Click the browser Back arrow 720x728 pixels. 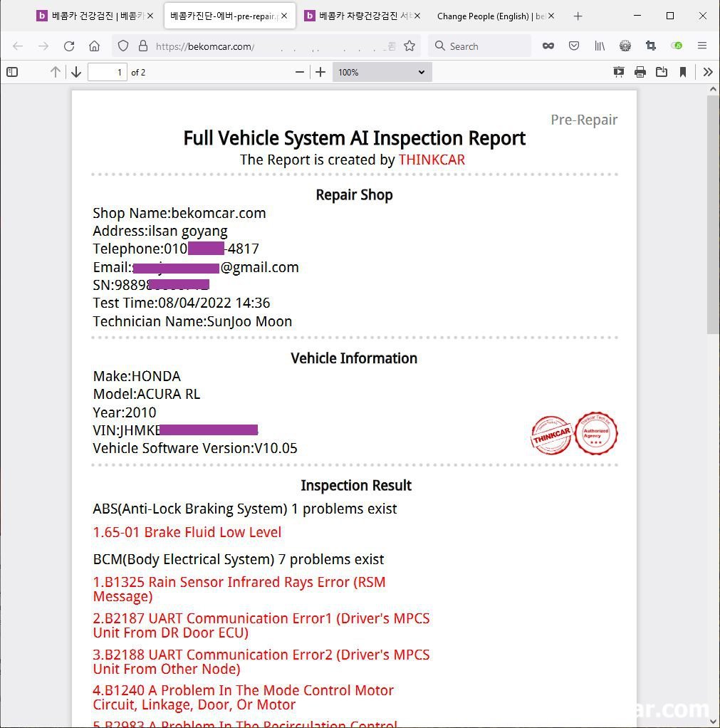[18, 46]
